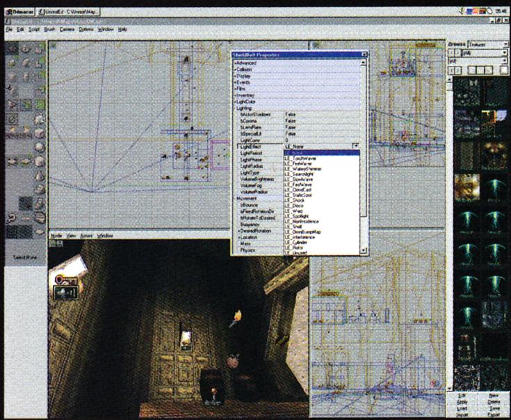The image size is (511, 420).
Task: Click the Edit button under the texture browser
Action: click(x=462, y=396)
